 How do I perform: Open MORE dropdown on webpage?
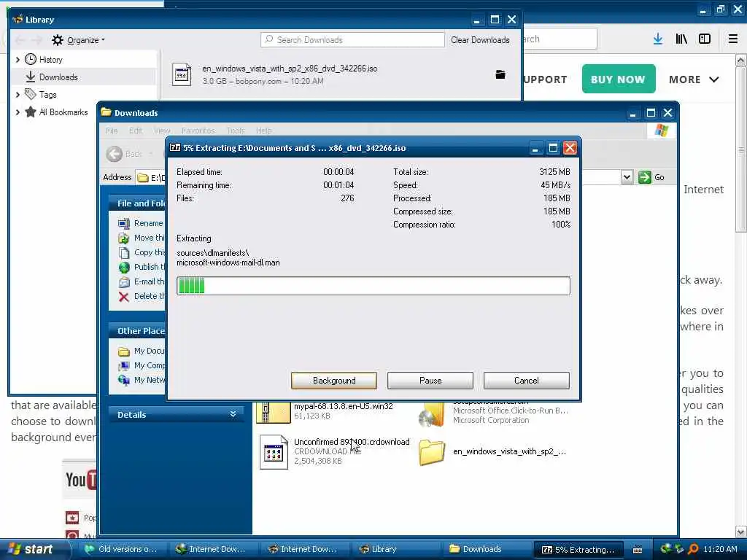[694, 79]
